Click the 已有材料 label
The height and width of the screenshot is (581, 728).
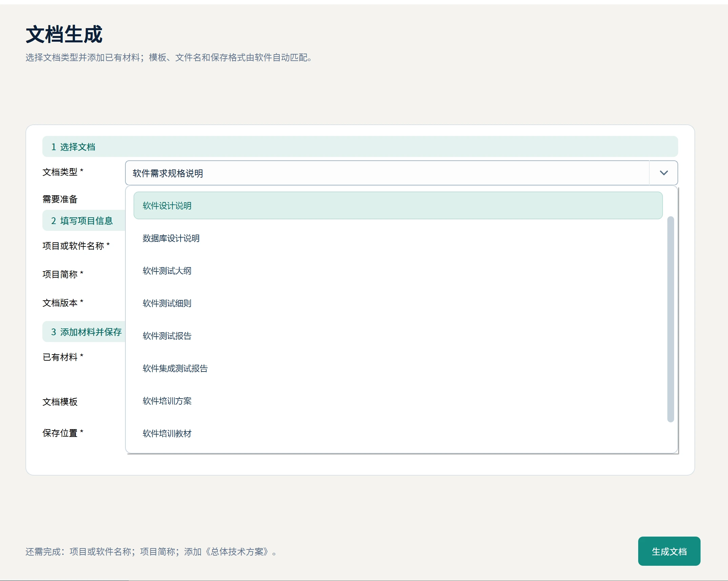tap(63, 357)
